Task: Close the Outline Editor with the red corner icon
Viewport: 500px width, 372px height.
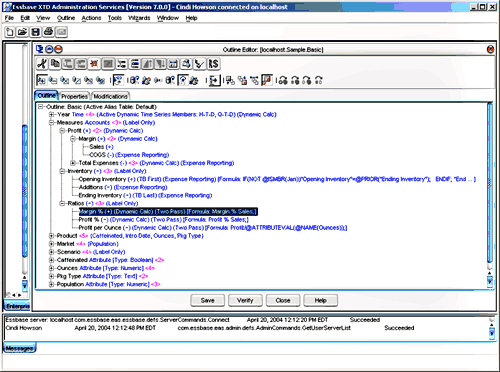Action: tap(490, 50)
